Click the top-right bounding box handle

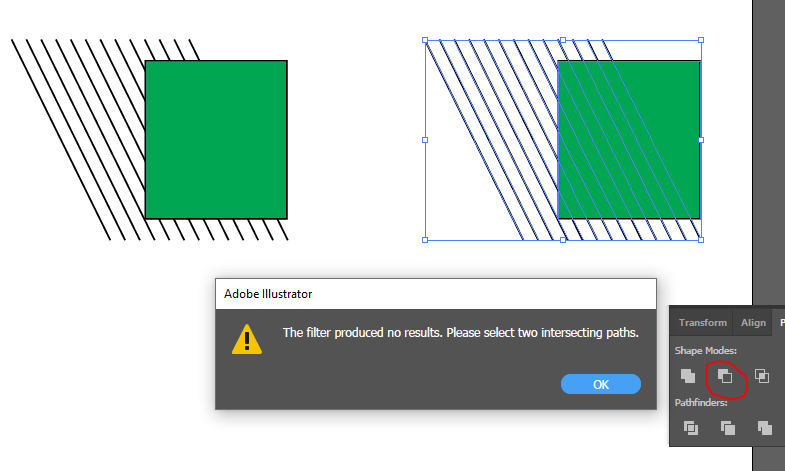click(700, 41)
